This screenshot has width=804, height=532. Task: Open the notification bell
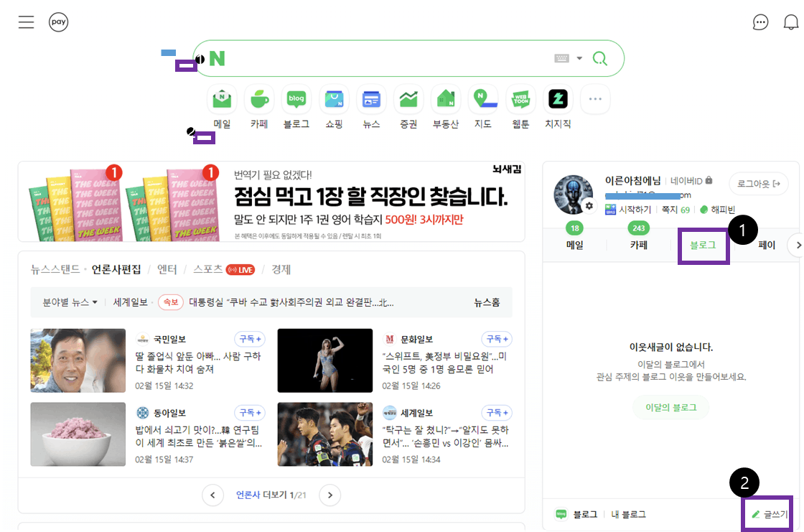(x=790, y=22)
